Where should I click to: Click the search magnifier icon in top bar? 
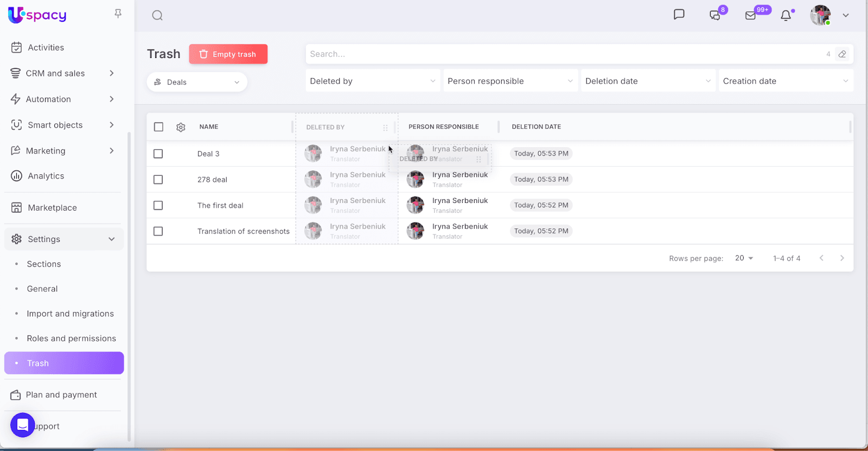click(157, 15)
